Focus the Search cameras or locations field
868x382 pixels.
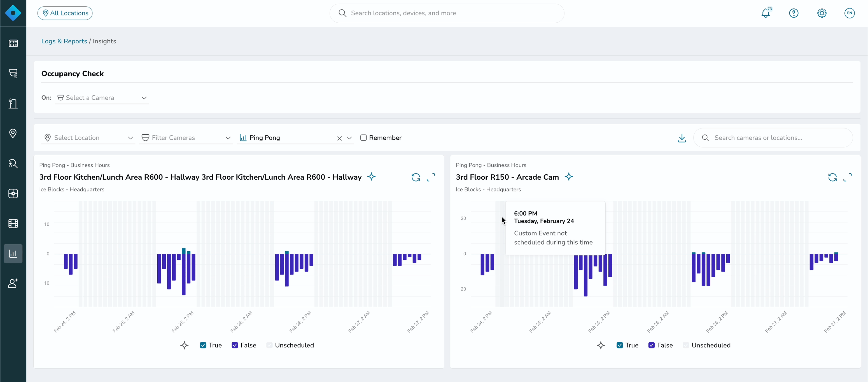pos(773,138)
